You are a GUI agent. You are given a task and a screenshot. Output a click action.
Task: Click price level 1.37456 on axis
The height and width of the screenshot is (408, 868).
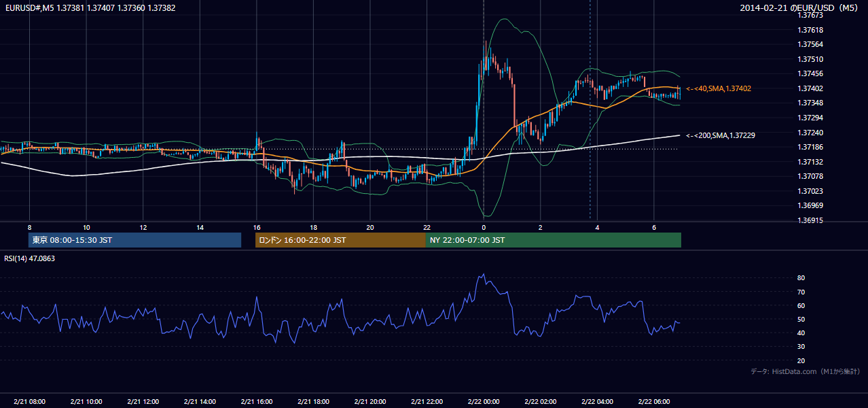point(811,73)
